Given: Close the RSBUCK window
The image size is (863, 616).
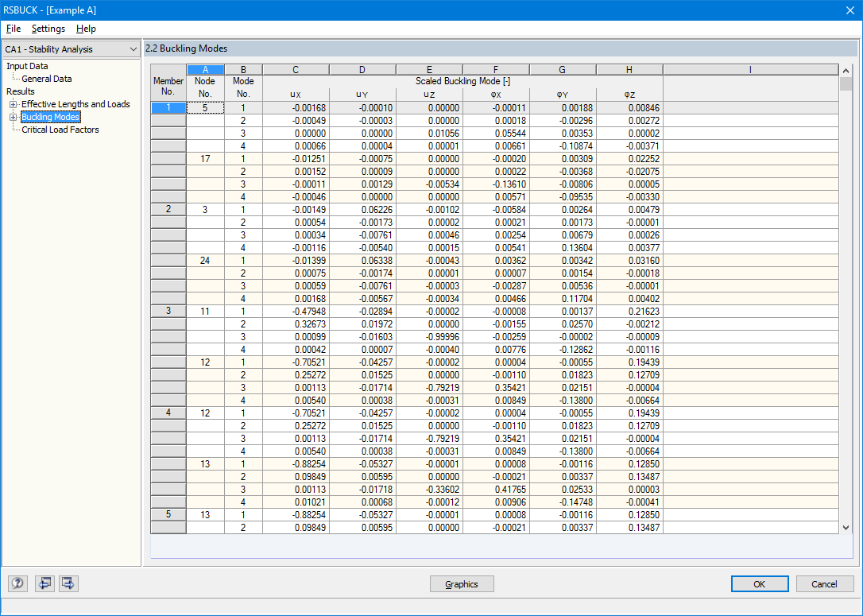Looking at the screenshot, I should pyautogui.click(x=849, y=10).
